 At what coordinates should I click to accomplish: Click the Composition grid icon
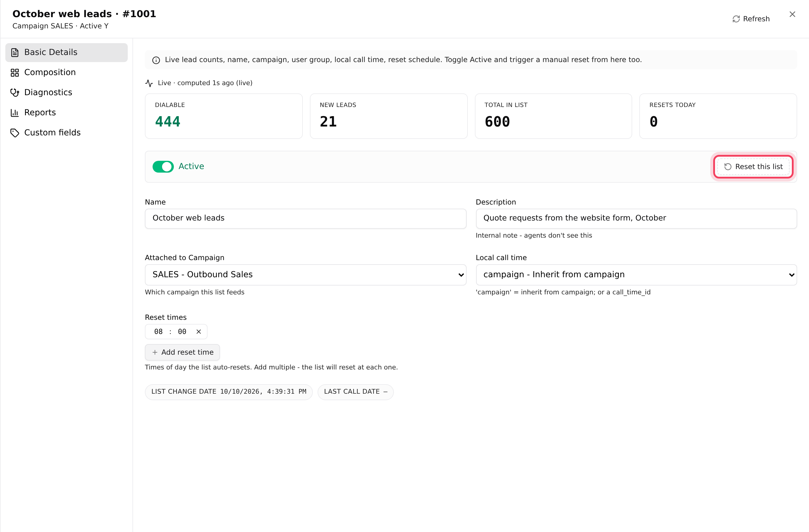(x=14, y=72)
